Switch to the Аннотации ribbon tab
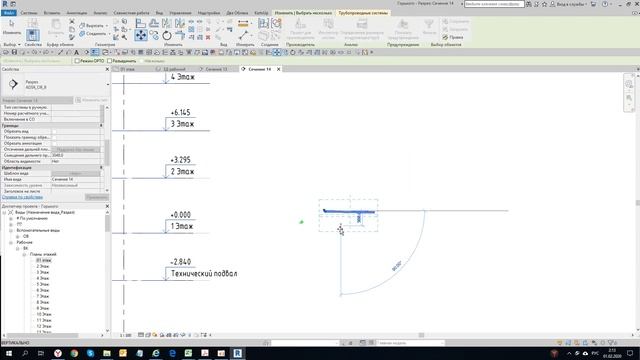The image size is (640, 360). [77, 13]
